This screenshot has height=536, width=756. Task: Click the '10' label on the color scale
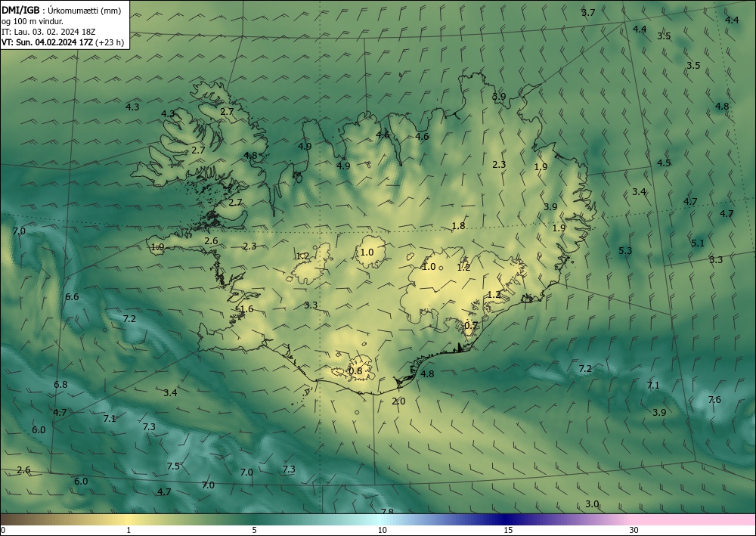tap(383, 530)
